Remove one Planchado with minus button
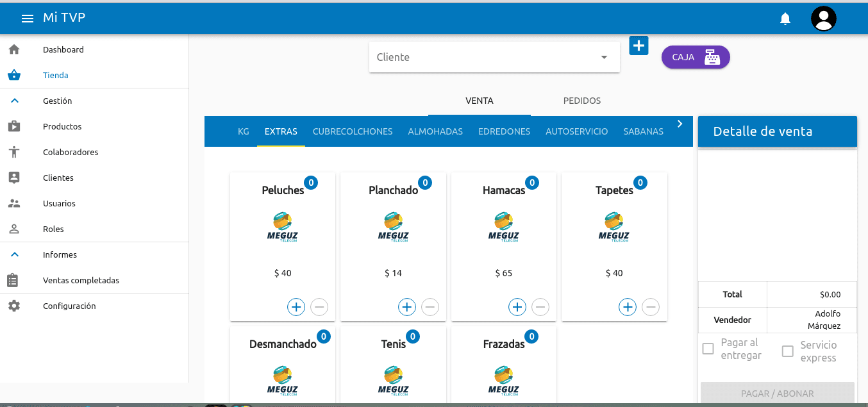 point(430,307)
